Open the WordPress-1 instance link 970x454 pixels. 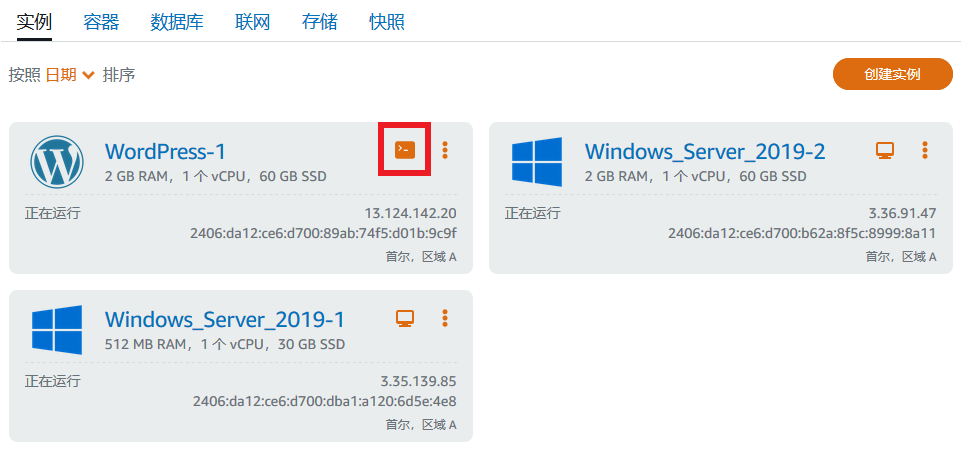point(166,152)
